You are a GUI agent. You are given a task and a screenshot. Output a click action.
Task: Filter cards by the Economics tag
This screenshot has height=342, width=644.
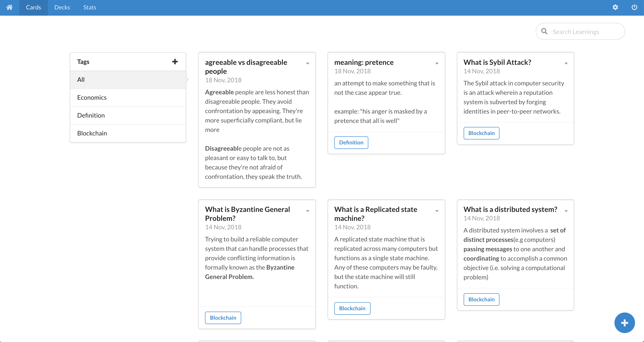(92, 97)
